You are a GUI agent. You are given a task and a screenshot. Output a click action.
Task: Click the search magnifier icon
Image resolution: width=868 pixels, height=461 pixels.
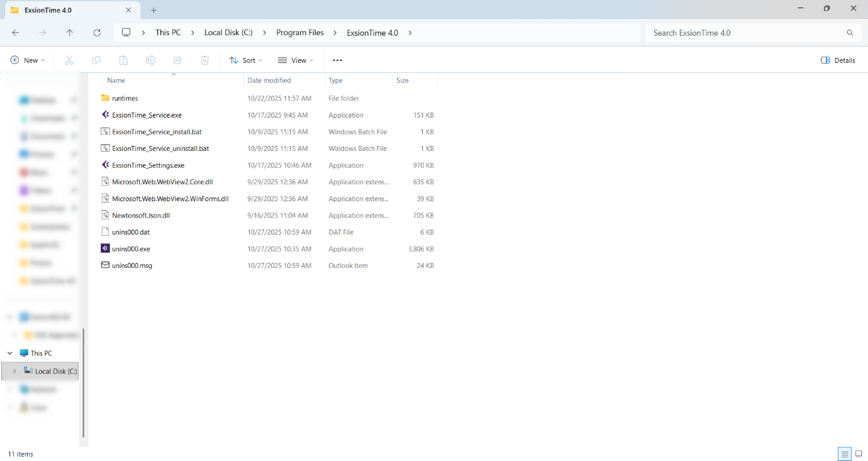[850, 33]
